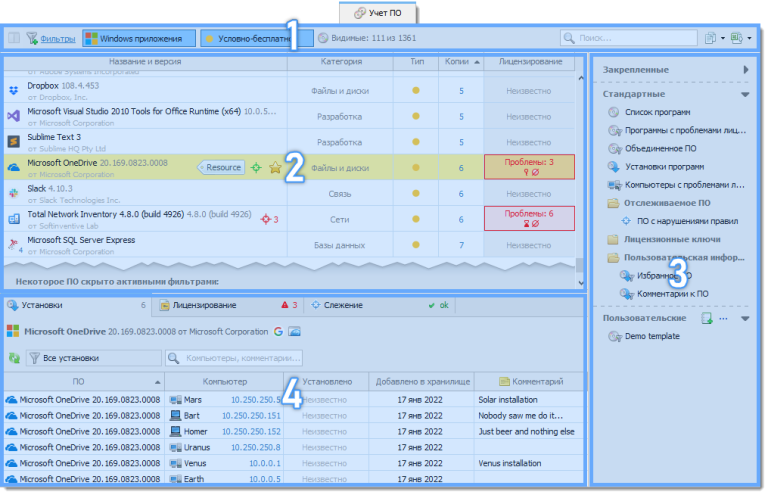This screenshot has height=495, width=768.
Task: Toggle the favorite star on OneDrive row
Action: point(275,168)
